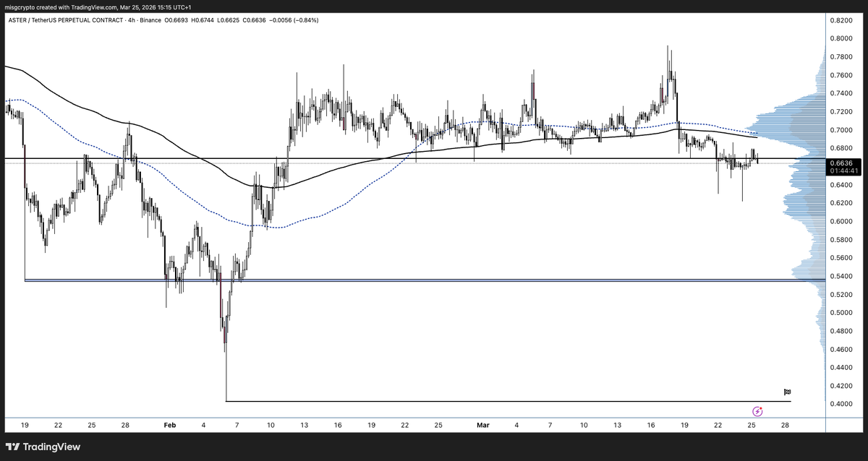Click the 0.5000 price axis label
868x461 pixels.
pyautogui.click(x=841, y=313)
